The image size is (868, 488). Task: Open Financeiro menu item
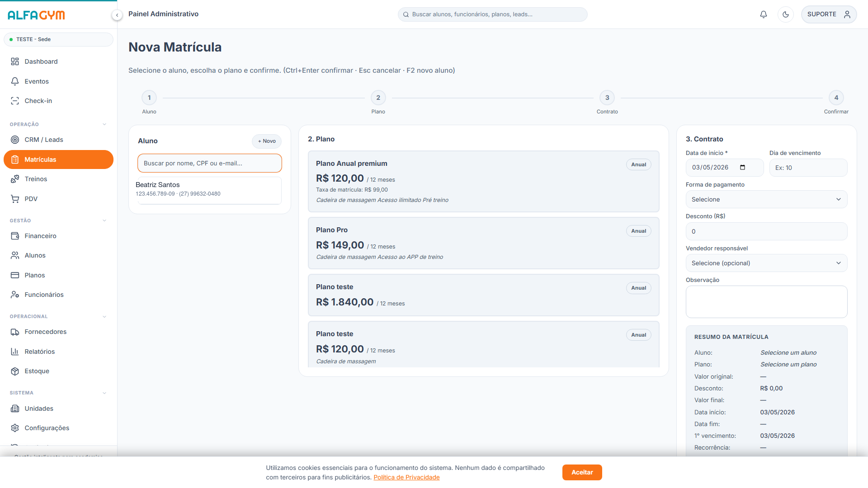click(x=58, y=236)
